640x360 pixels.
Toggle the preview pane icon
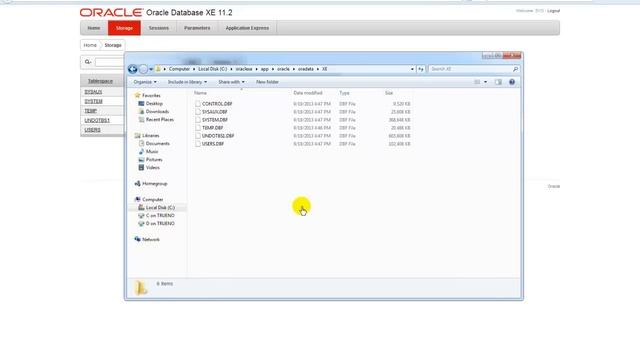coord(498,82)
